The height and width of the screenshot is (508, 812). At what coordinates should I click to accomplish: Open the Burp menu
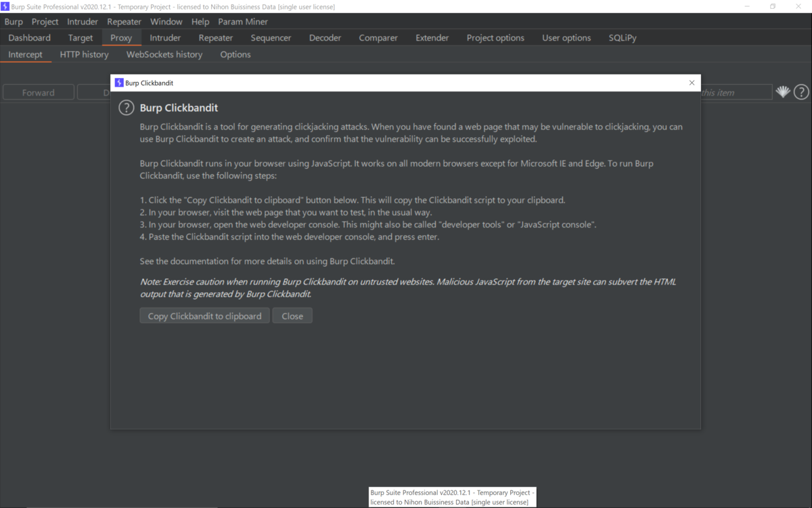[14, 22]
